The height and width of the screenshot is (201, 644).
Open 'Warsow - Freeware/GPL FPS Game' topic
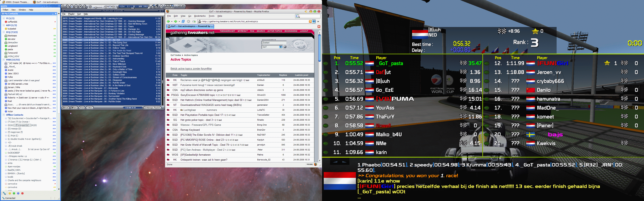coord(201,125)
